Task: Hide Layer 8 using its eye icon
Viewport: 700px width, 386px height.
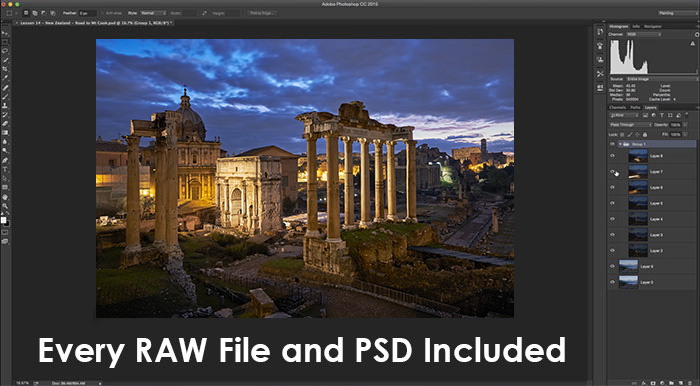Action: point(612,156)
